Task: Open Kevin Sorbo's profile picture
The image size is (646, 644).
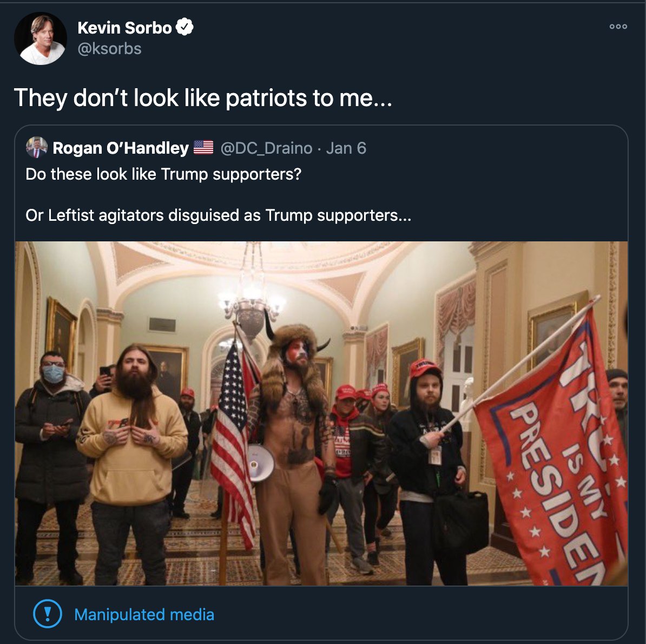Action: point(41,39)
